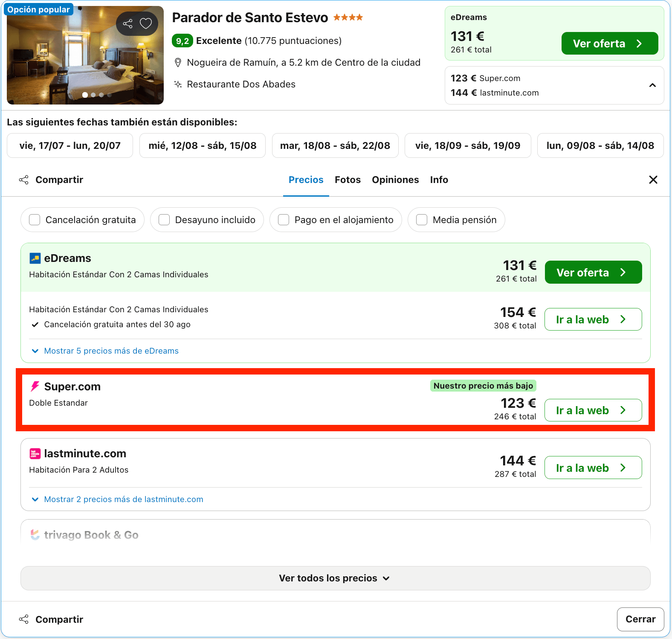Click Habitación Para 2 Adultos text

pyautogui.click(x=79, y=470)
